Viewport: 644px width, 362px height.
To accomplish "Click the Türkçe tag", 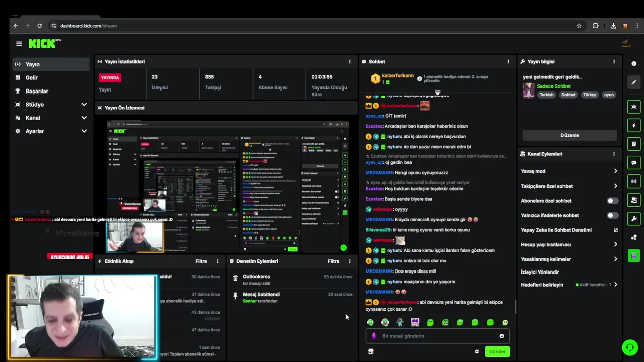I will pos(590,95).
